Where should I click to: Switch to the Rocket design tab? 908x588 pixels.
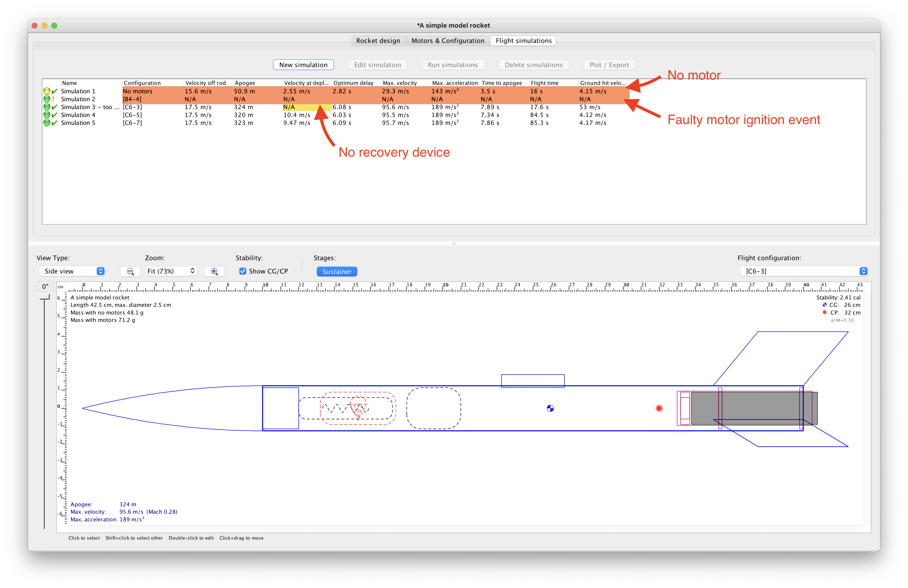point(378,40)
